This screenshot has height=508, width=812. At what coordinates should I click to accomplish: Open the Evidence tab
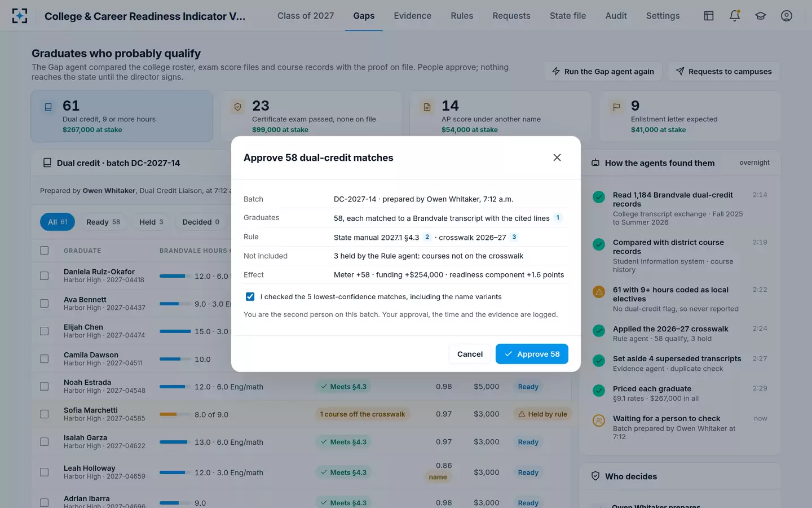click(413, 16)
